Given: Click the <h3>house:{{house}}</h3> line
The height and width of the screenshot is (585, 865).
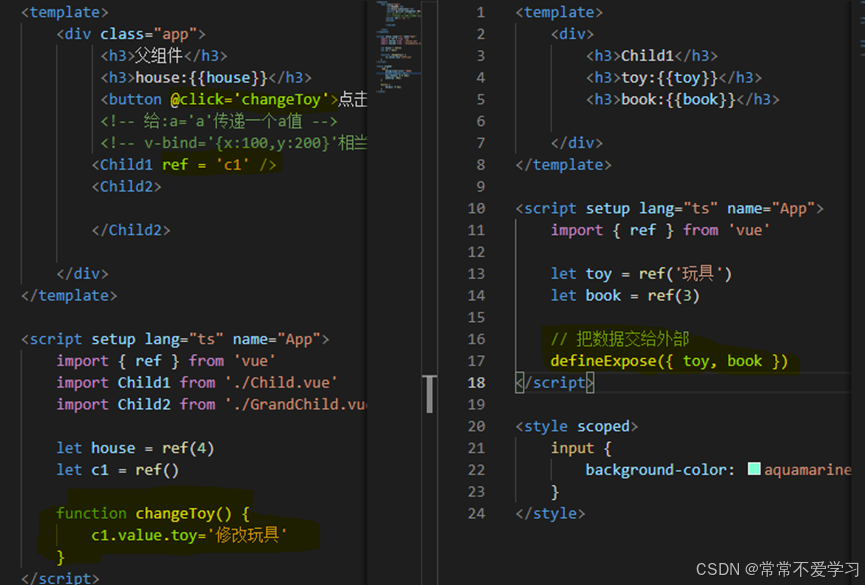Looking at the screenshot, I should tap(206, 77).
